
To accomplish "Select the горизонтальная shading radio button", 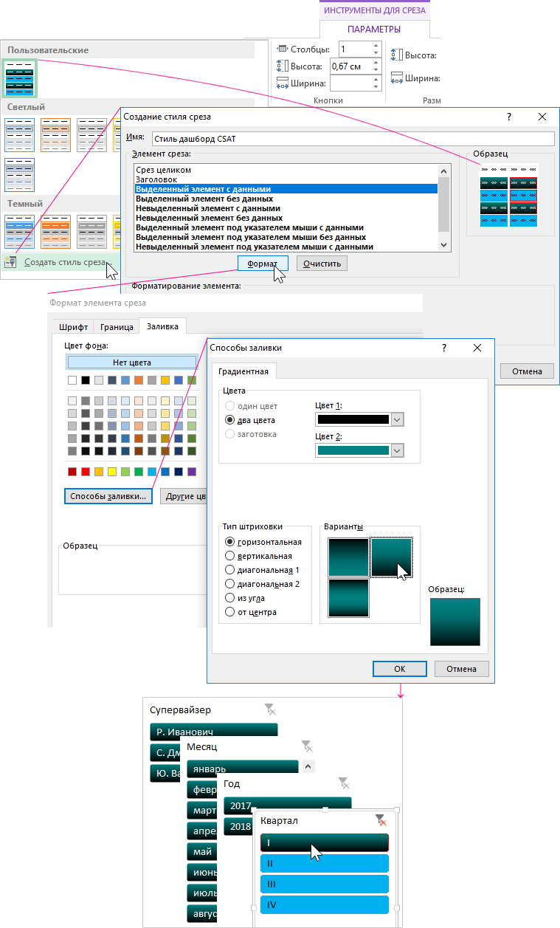I will click(x=230, y=542).
